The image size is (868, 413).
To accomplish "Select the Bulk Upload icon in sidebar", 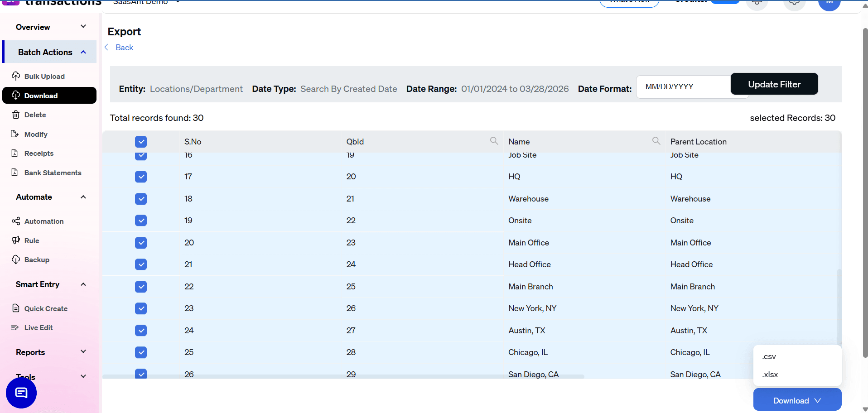I will coord(16,76).
